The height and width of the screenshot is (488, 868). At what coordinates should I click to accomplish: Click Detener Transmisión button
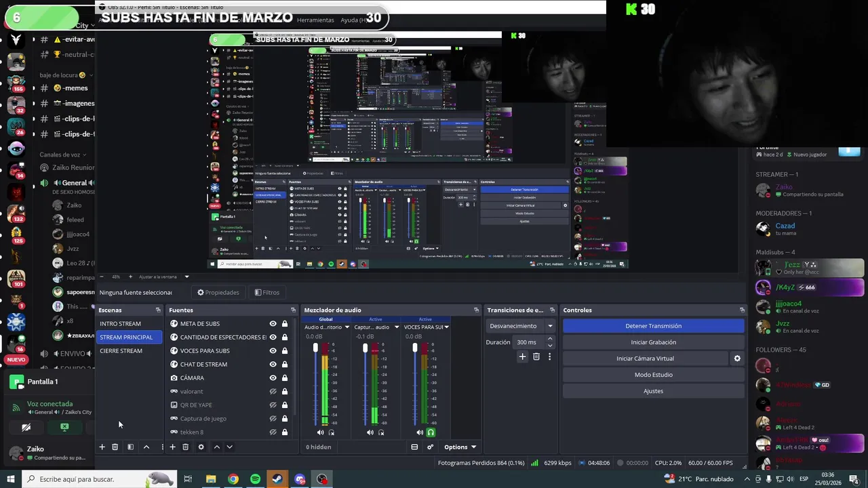[x=654, y=326]
